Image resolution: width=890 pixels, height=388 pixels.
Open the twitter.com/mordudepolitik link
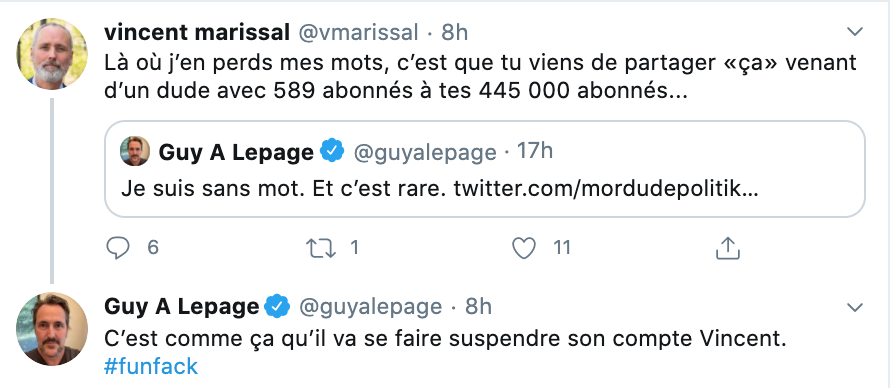tap(606, 189)
